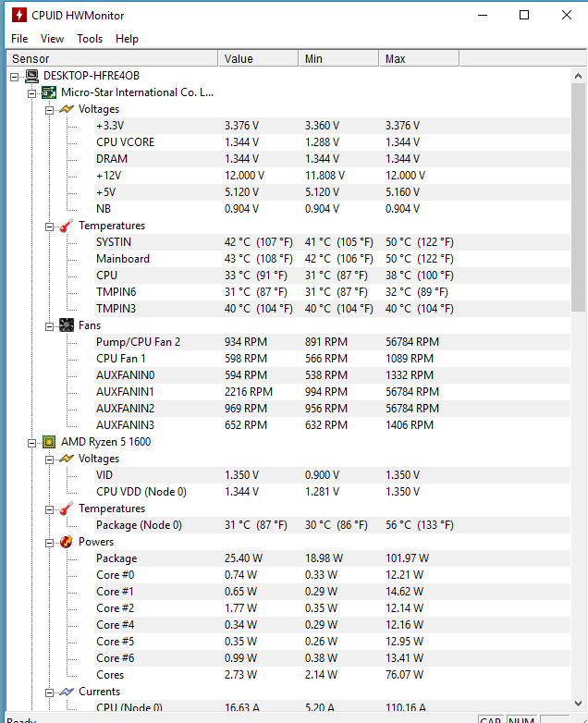Image resolution: width=588 pixels, height=723 pixels.
Task: Collapse the motherboard Temperatures group
Action: point(49,227)
